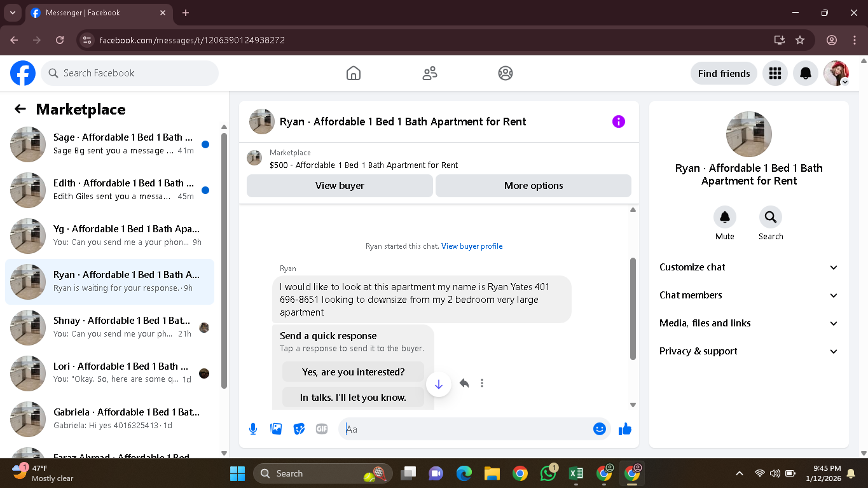Open Sage's Marketplace conversation
868x488 pixels.
click(x=109, y=144)
